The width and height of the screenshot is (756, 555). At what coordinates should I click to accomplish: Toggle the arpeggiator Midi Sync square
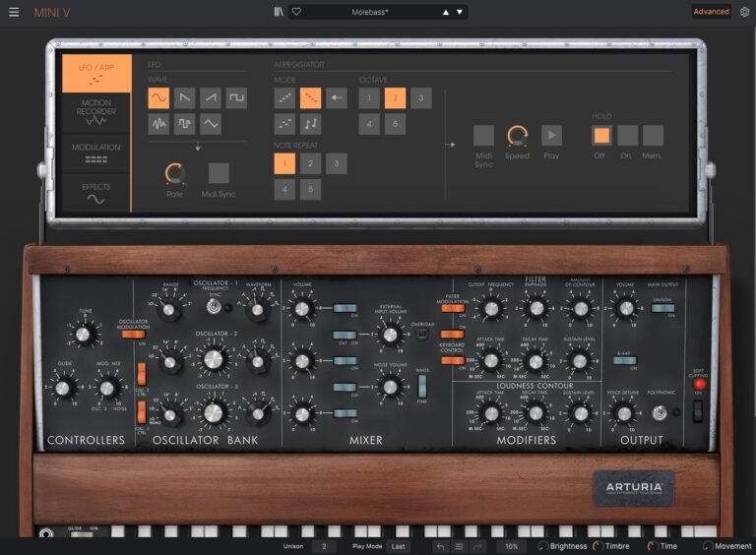[483, 136]
